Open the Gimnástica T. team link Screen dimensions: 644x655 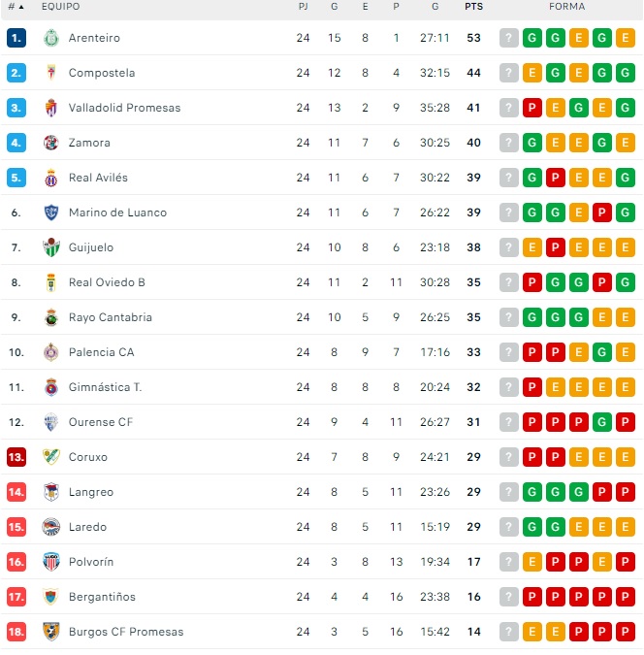click(x=105, y=387)
